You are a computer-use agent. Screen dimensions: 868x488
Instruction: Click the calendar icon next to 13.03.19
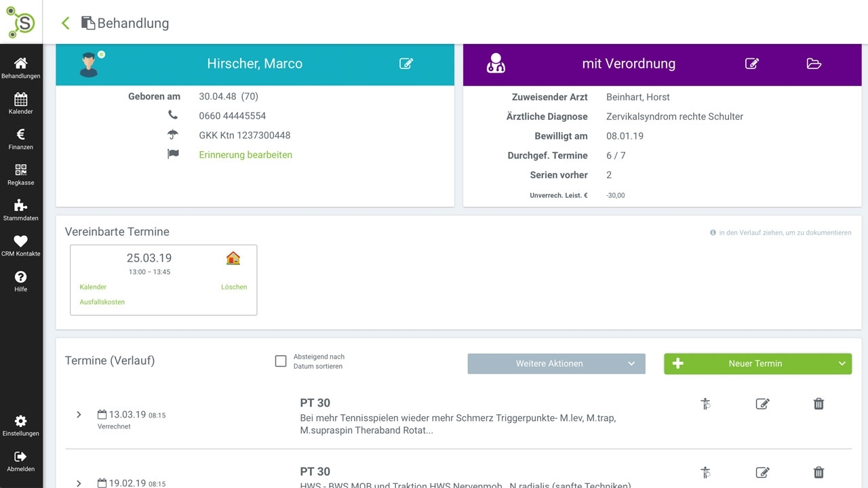[x=102, y=414]
